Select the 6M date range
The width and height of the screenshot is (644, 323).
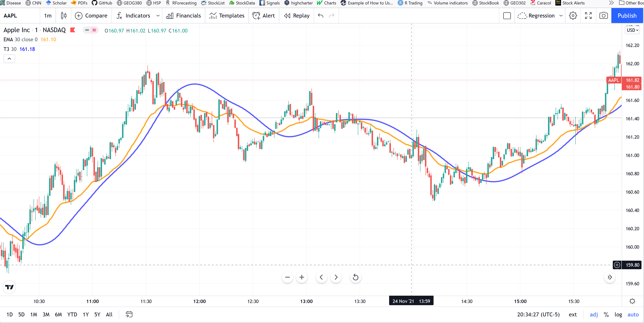pos(59,314)
